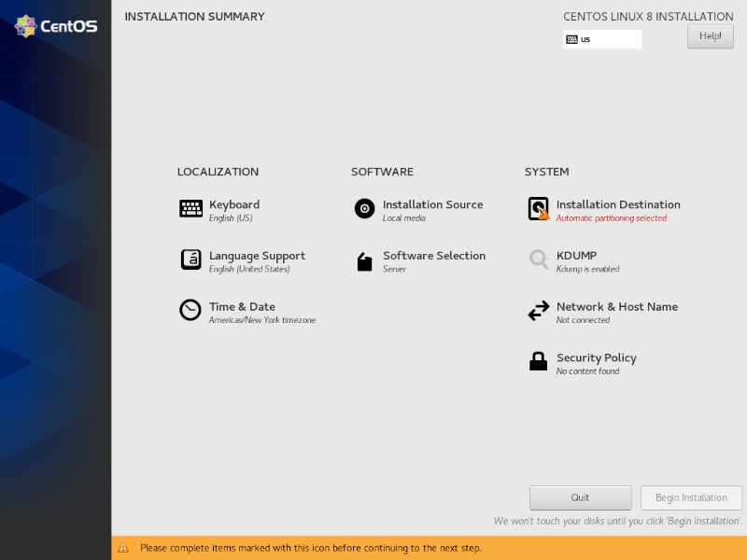Open KDUMP settings via magnifier icon
The width and height of the screenshot is (747, 560).
[537, 259]
